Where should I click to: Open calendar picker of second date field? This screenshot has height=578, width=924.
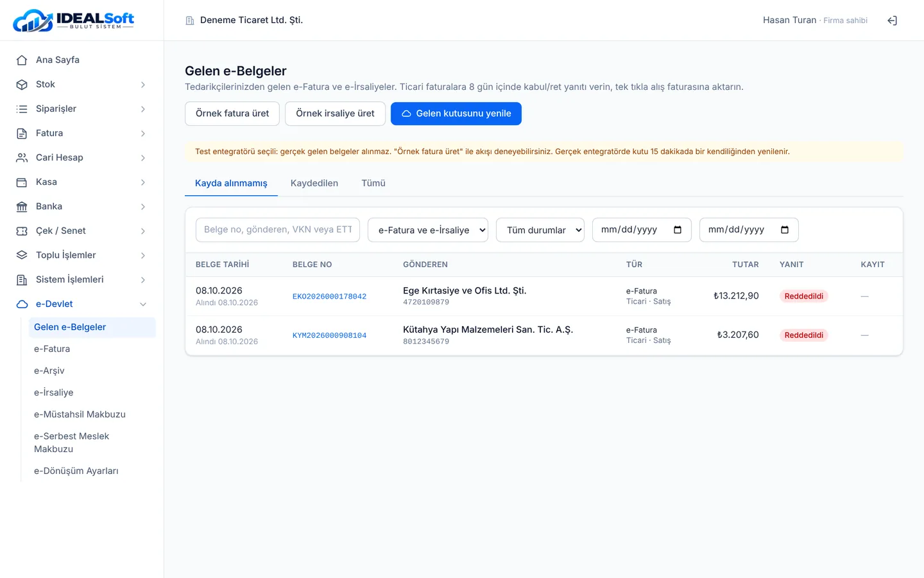coord(785,230)
